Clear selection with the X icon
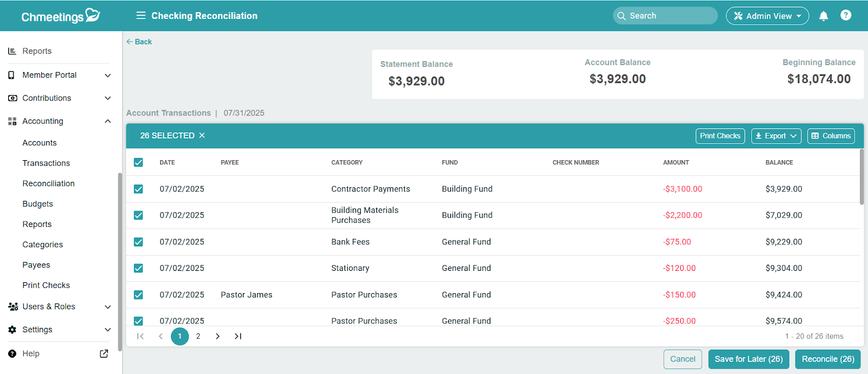This screenshot has width=868, height=374. 202,136
